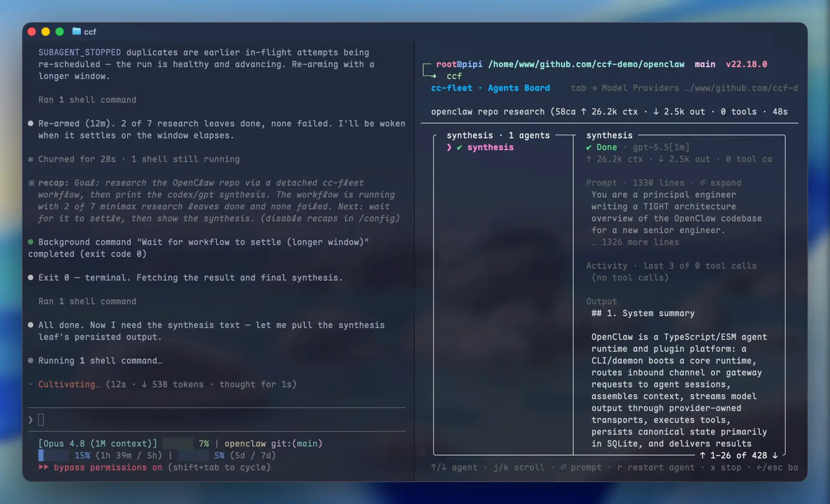Expand the '… 1326 more lines' prompt preview

(x=635, y=242)
